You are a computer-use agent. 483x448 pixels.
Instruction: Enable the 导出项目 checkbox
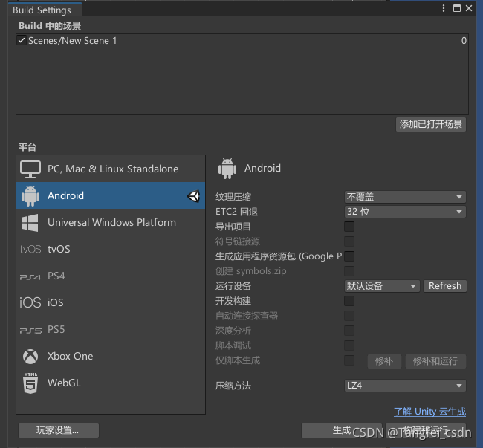(349, 227)
